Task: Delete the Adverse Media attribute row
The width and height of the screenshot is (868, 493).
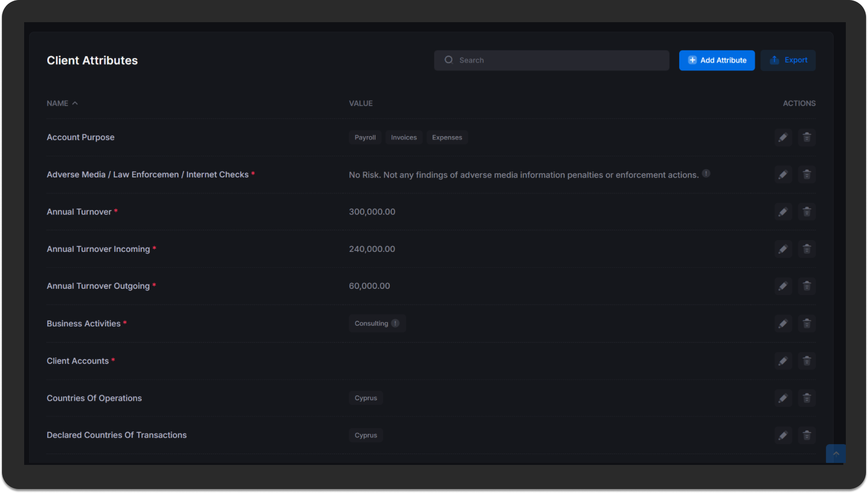Action: point(806,175)
